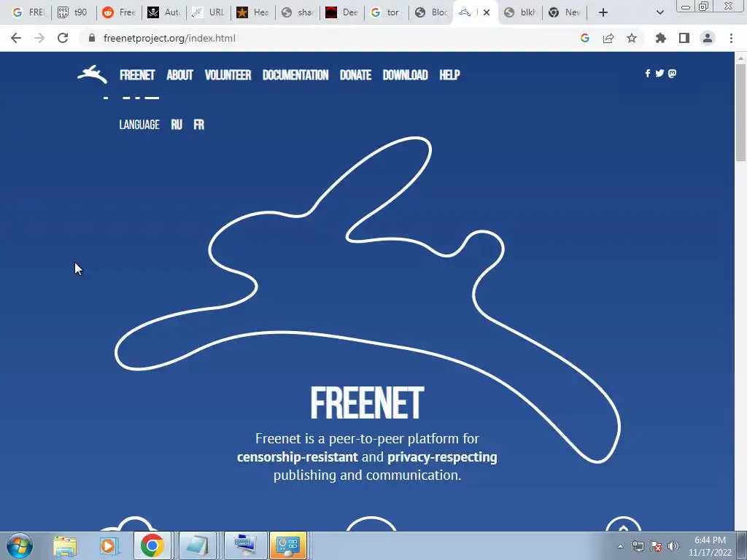This screenshot has height=560, width=747.
Task: Open the VOLUNTEER navigation item
Action: [228, 75]
